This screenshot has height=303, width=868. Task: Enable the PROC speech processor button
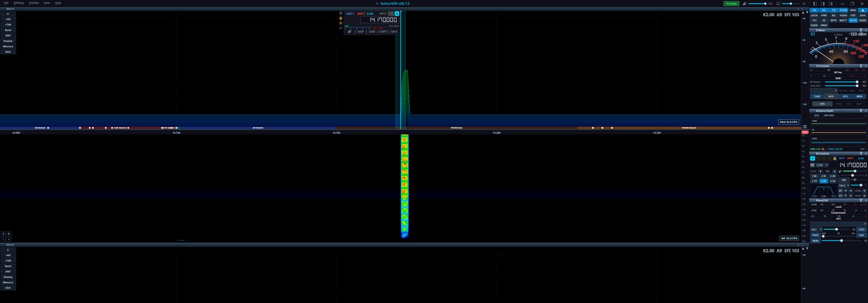tap(815, 235)
